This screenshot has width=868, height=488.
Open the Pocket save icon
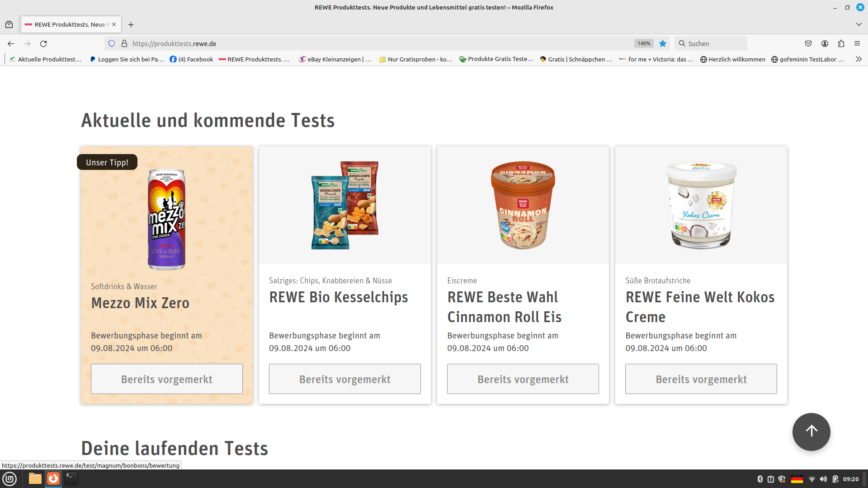click(x=808, y=44)
